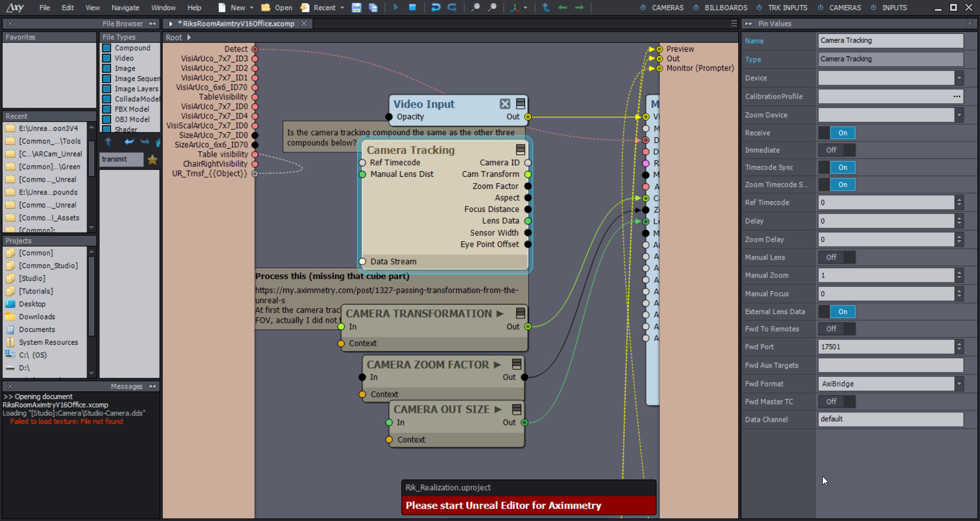Click the favorites star icon beside transmit
Image resolution: width=980 pixels, height=521 pixels.
152,160
